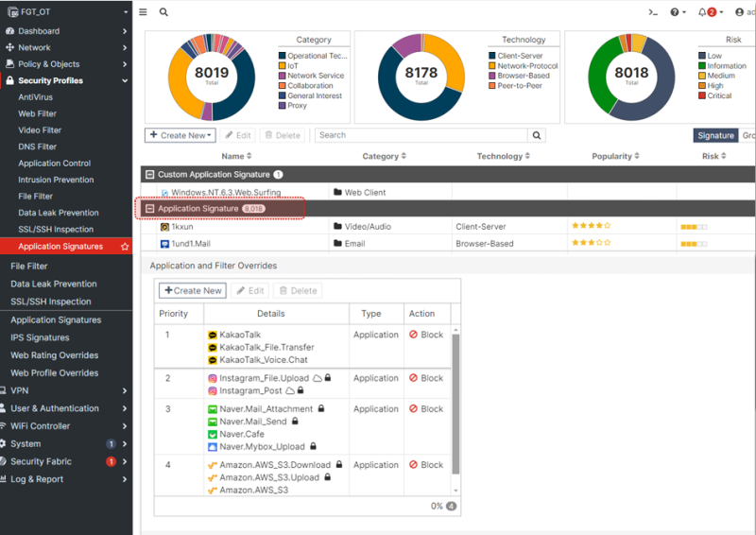Toggle the hamburger menu icon
This screenshot has width=756, height=535.
pyautogui.click(x=143, y=12)
